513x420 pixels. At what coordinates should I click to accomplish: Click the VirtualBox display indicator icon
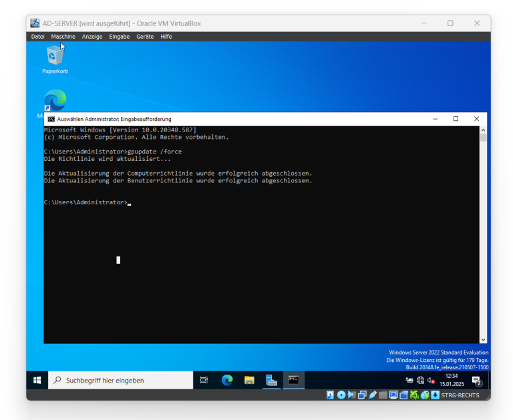click(x=393, y=395)
